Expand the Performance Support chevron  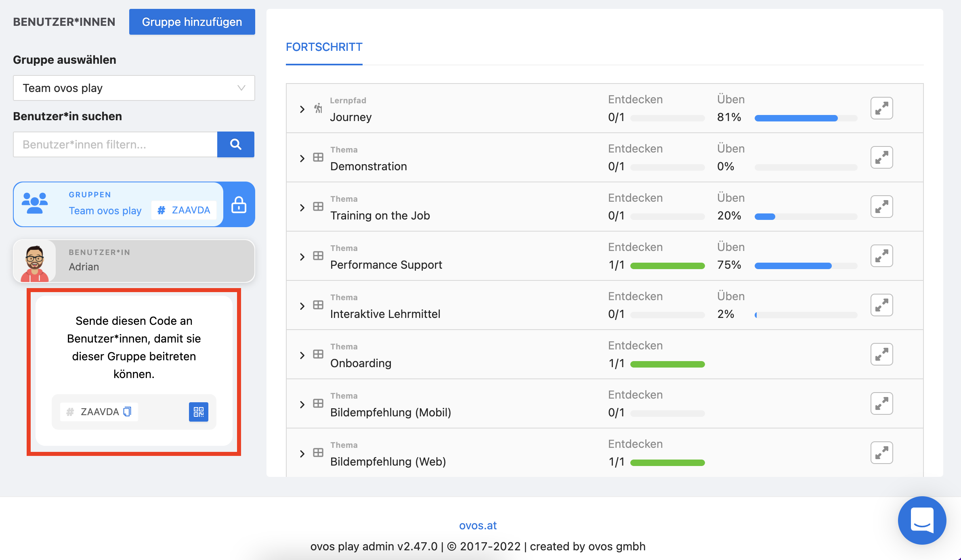point(302,257)
